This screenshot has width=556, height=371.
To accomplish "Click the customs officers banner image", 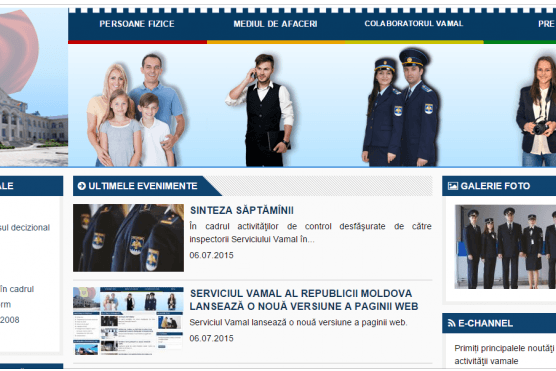I will [401, 107].
